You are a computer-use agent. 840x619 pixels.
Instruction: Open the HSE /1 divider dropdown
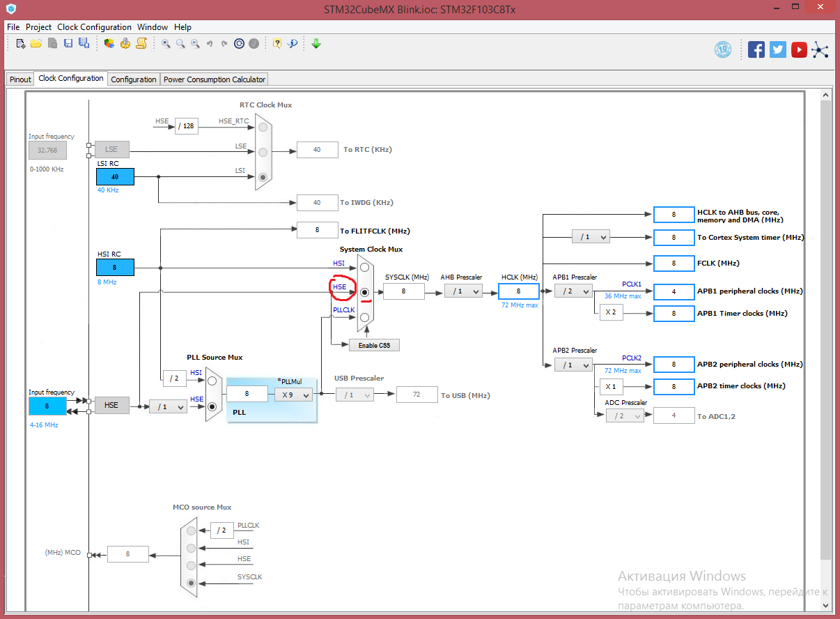[169, 406]
